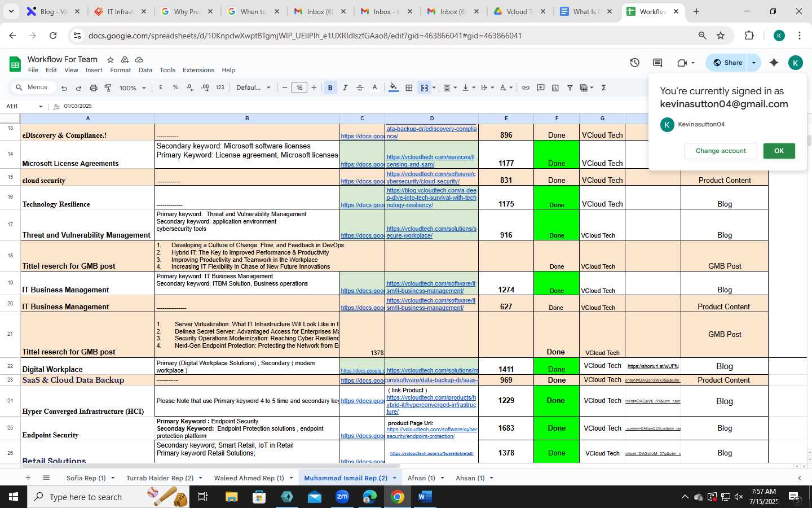Click OK in the signed-in popup
The image size is (812, 508).
[x=779, y=151]
